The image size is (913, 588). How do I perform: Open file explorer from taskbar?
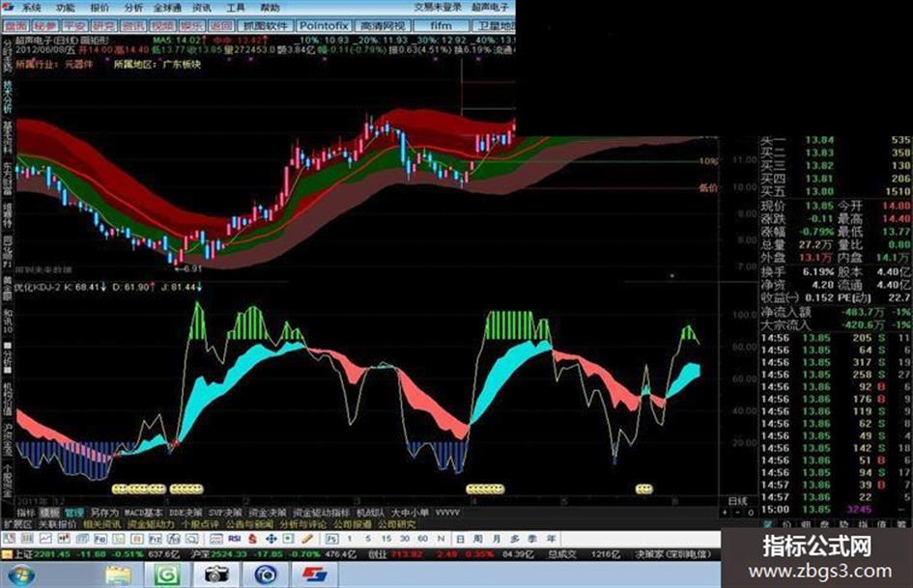(x=118, y=575)
